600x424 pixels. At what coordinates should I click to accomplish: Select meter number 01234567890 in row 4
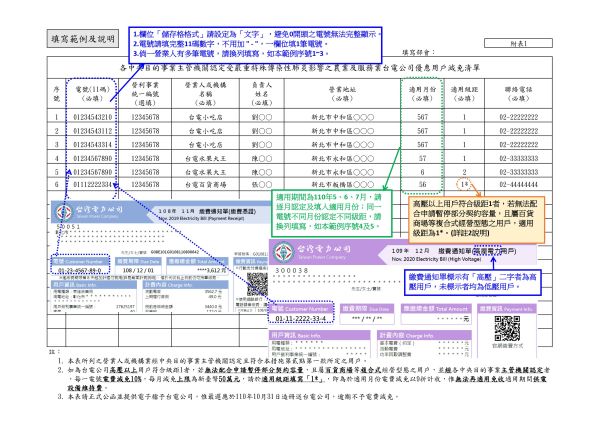click(93, 158)
